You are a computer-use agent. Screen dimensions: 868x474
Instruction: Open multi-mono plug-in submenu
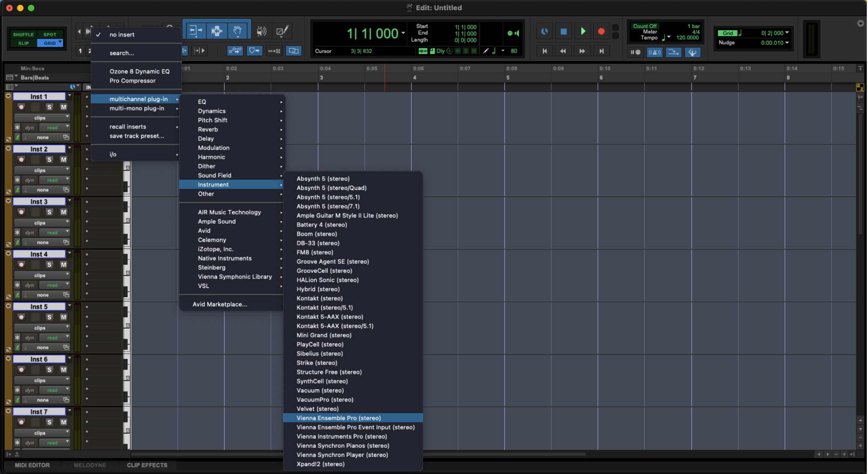tap(136, 108)
